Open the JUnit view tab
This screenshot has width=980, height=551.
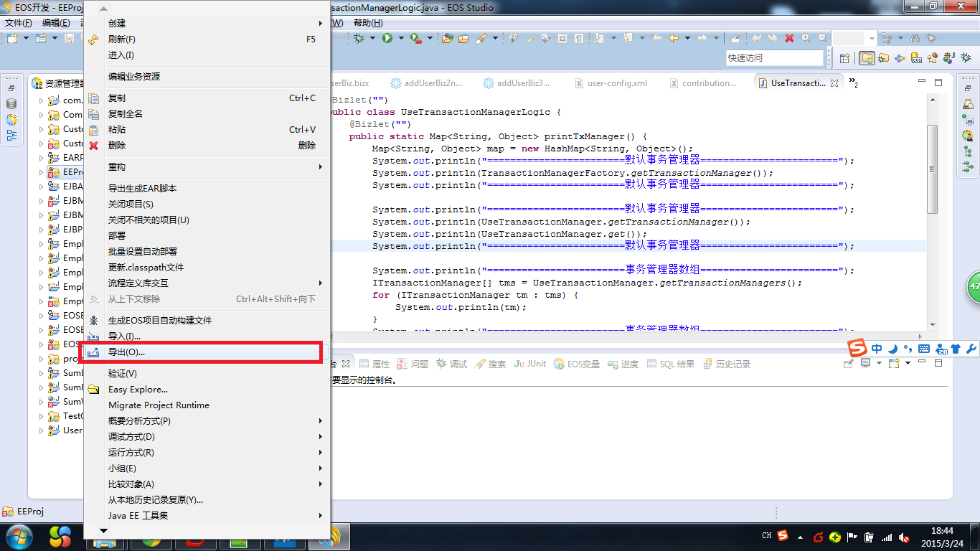pos(530,364)
